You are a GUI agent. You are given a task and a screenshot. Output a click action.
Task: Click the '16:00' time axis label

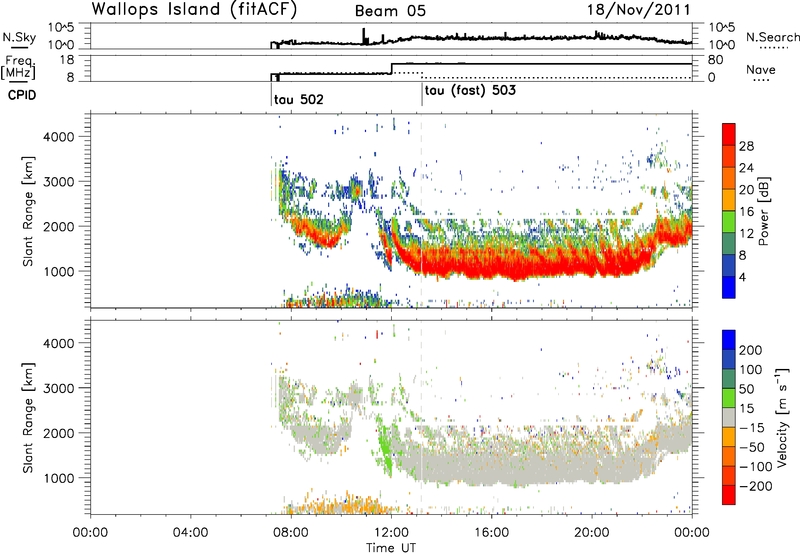[491, 533]
